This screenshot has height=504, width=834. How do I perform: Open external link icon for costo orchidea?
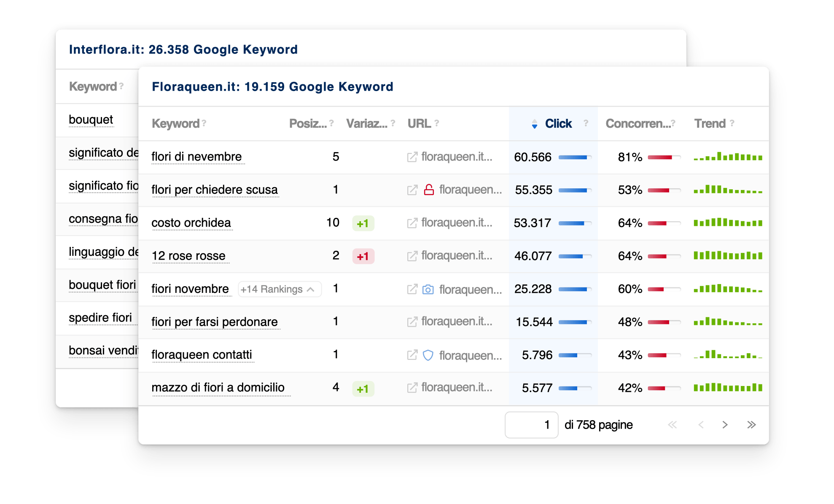412,223
